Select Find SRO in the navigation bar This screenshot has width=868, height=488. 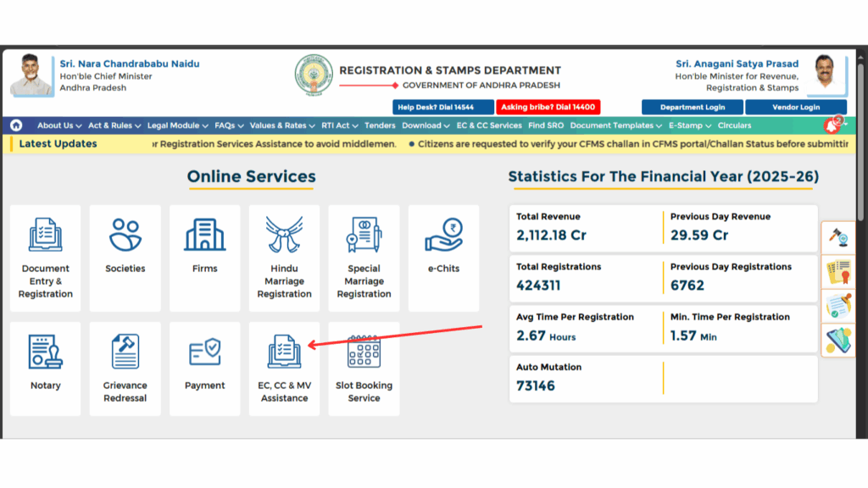(x=547, y=125)
